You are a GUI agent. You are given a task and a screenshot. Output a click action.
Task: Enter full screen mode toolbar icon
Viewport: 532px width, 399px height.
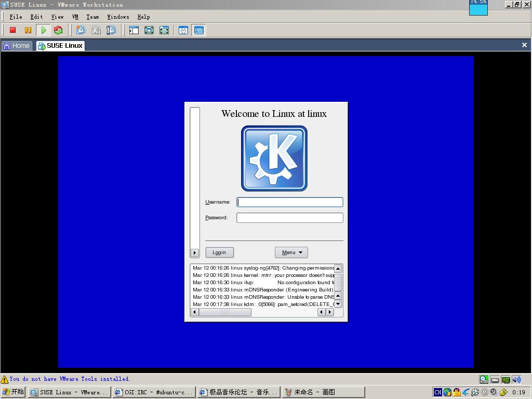[x=164, y=30]
